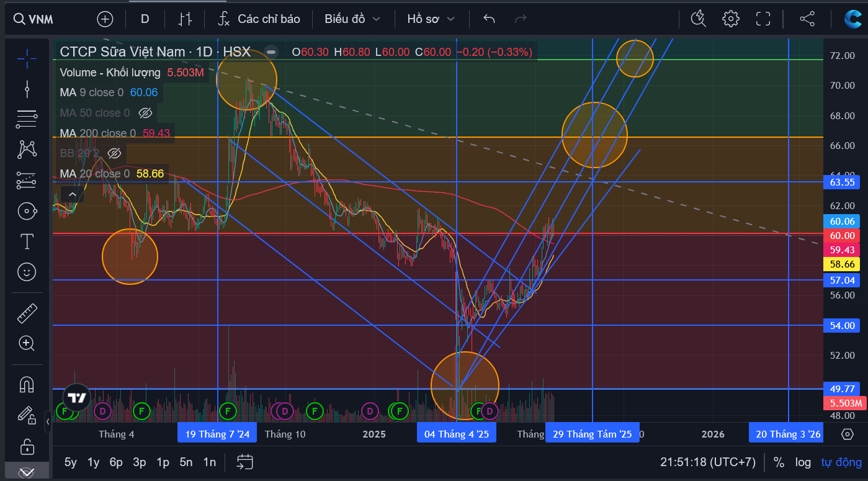
Task: Show the hidden BB indicator
Action: click(114, 153)
